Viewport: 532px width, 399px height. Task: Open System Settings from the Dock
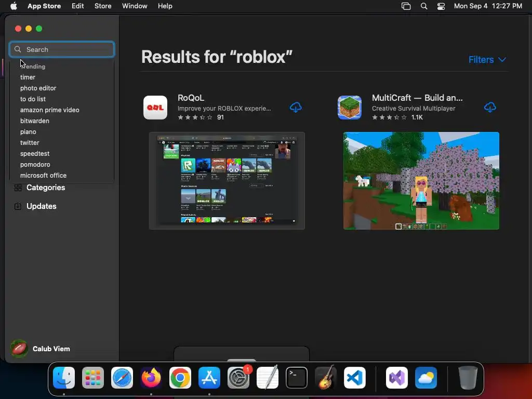(x=238, y=378)
